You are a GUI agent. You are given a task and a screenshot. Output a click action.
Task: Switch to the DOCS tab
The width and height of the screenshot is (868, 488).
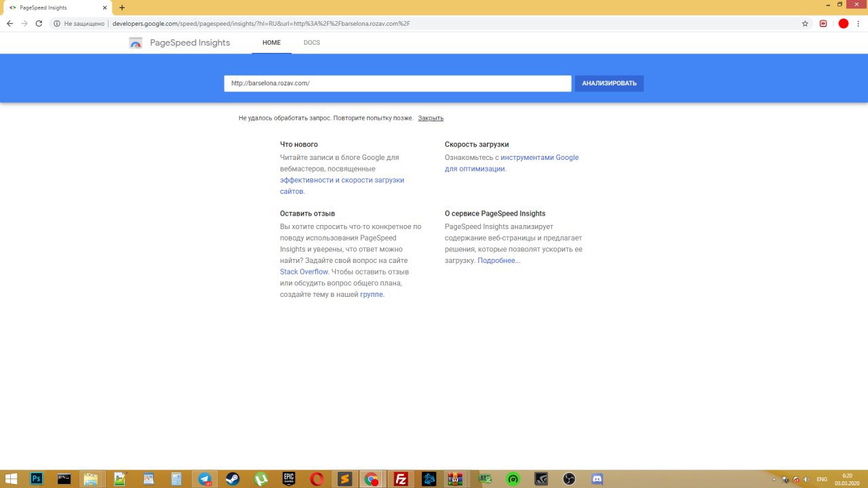[x=312, y=43]
